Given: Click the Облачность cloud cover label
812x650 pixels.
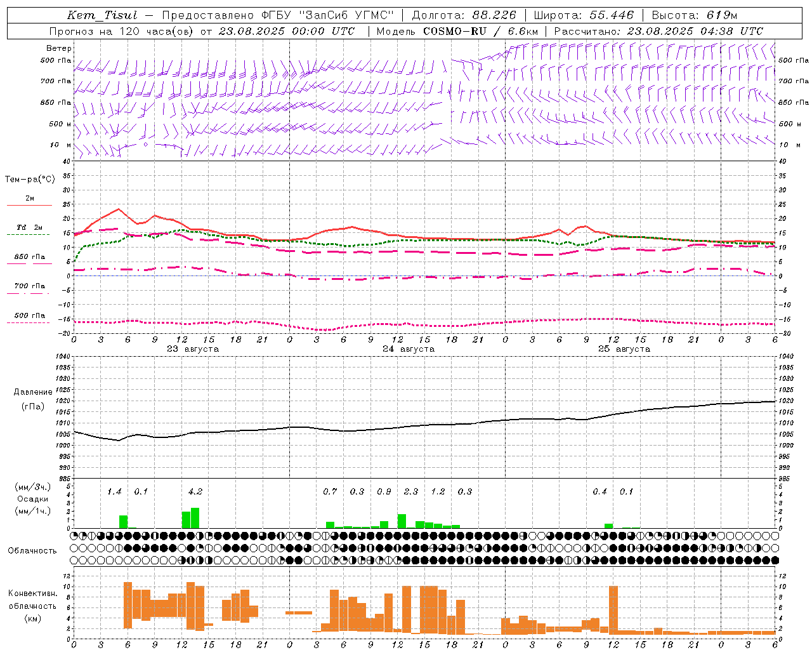Looking at the screenshot, I should 32,551.
